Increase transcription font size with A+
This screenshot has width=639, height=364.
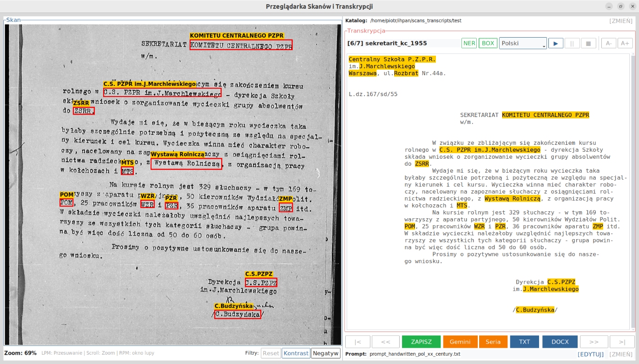coord(625,43)
